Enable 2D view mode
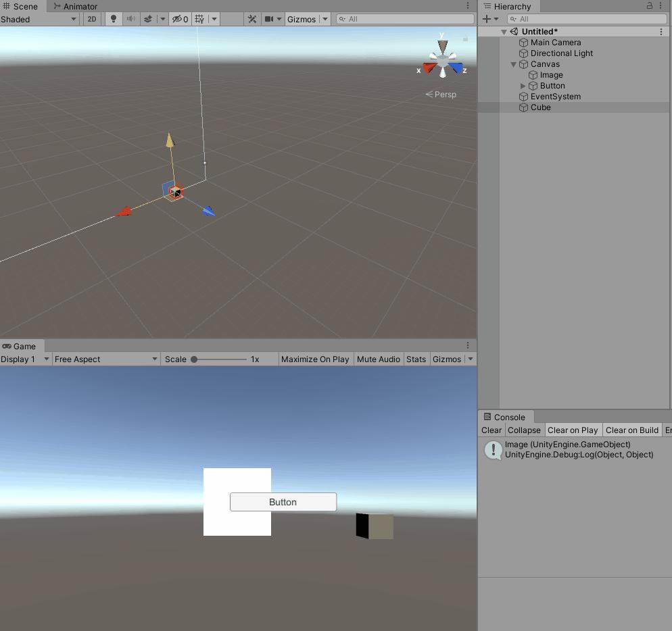 pos(91,19)
